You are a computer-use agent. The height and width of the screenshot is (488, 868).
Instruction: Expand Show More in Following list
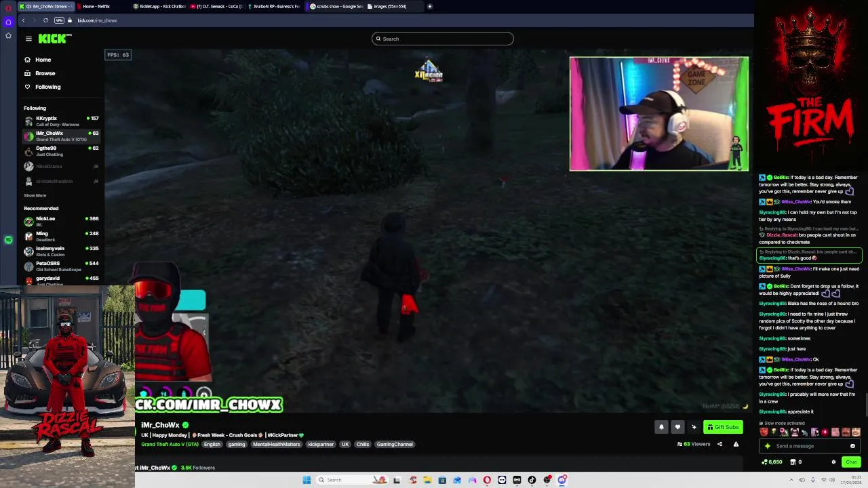click(x=35, y=195)
